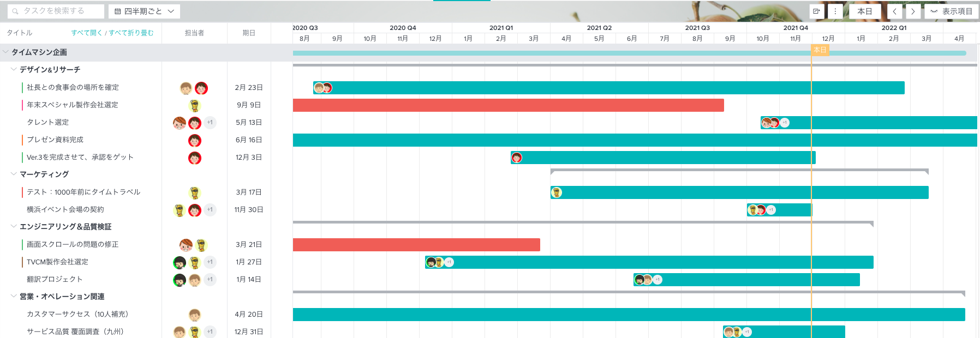The height and width of the screenshot is (338, 980).
Task: Select task 横浜イベント会場の契約
Action: click(x=65, y=209)
